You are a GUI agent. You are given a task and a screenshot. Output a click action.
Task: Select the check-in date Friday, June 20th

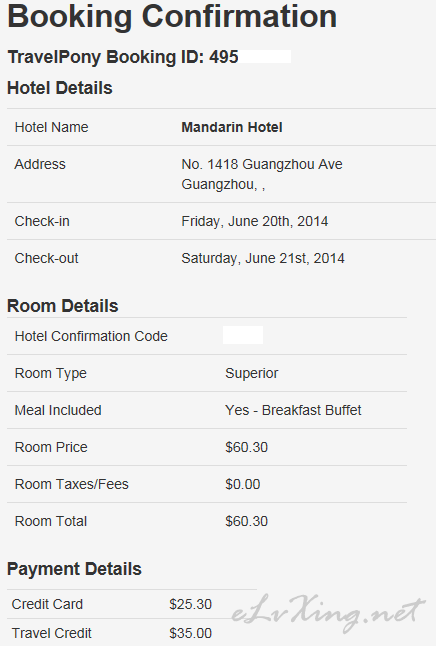point(255,221)
